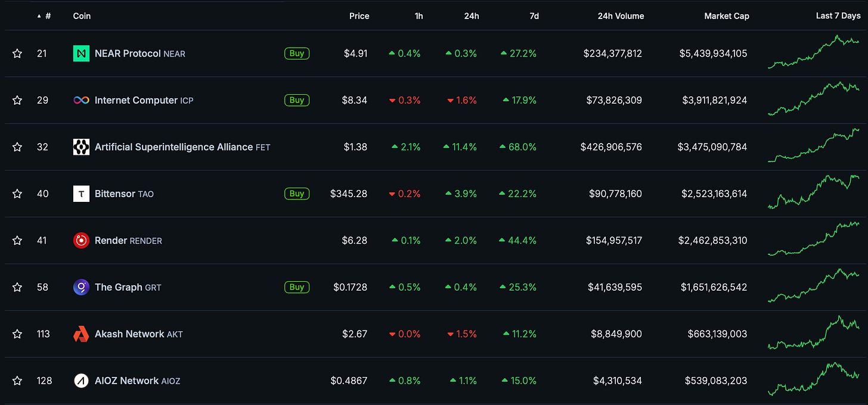Open the Internet Computer ICP link
The height and width of the screenshot is (405, 868).
[x=144, y=100]
